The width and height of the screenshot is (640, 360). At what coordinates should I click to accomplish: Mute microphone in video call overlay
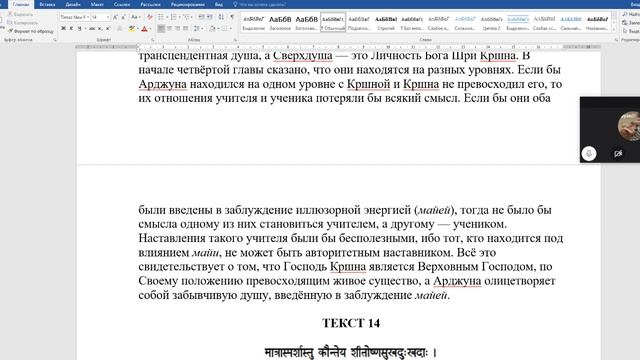coord(589,153)
